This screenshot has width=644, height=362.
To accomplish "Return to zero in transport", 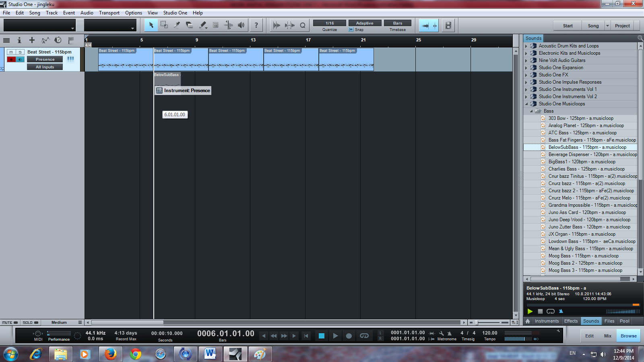I will pos(306,336).
